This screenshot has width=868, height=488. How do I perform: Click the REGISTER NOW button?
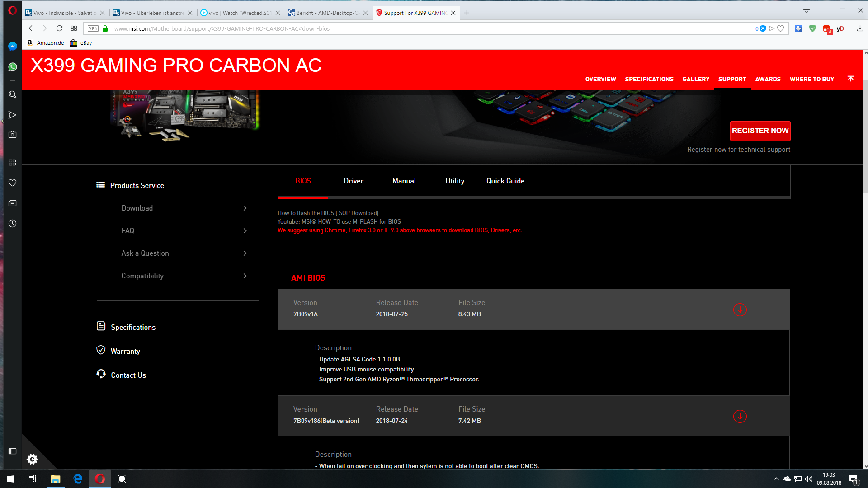coord(760,131)
